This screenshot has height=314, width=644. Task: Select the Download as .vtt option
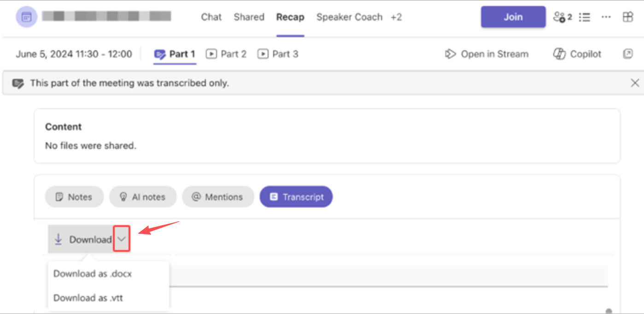tap(88, 298)
